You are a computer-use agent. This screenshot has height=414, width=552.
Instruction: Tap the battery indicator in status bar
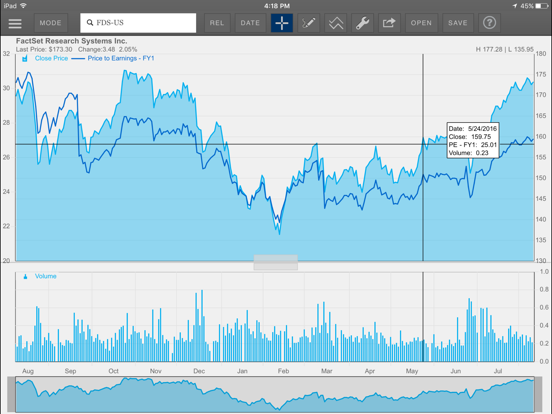point(542,6)
